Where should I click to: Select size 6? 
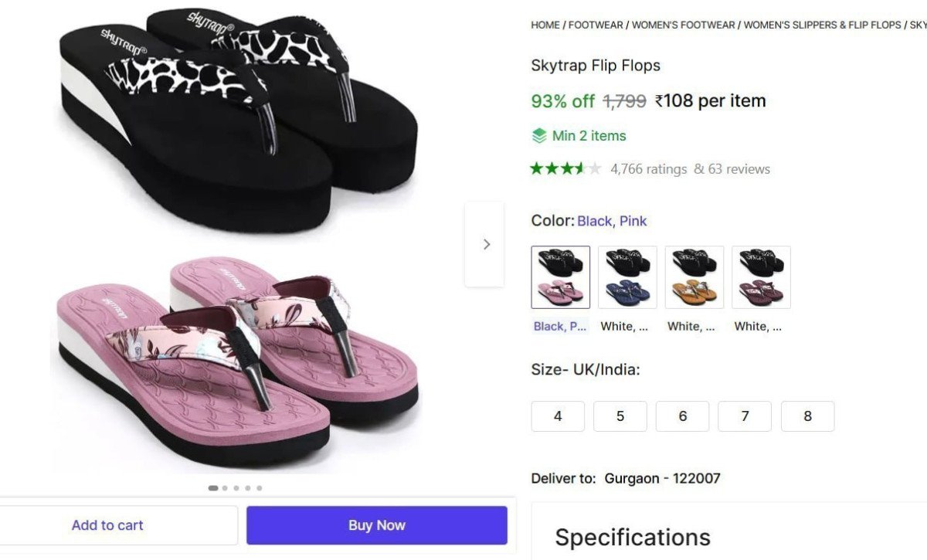pos(683,416)
